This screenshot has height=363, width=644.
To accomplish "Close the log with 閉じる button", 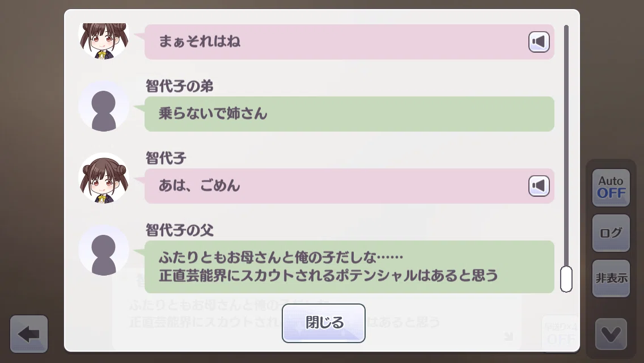I will (x=324, y=323).
